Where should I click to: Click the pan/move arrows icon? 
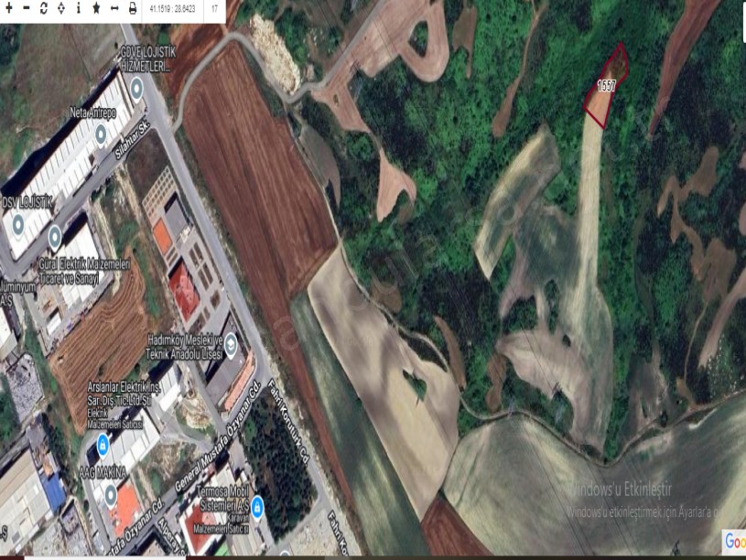coord(60,8)
